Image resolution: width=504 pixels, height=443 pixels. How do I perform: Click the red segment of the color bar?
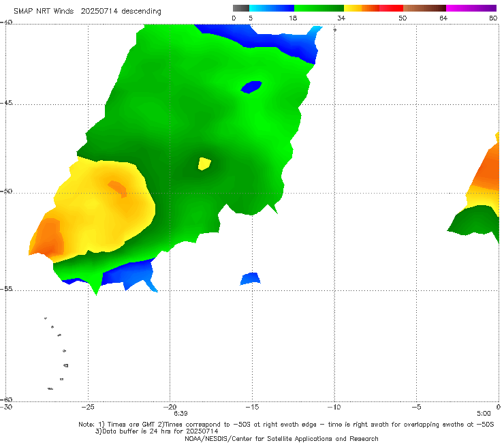(391, 8)
